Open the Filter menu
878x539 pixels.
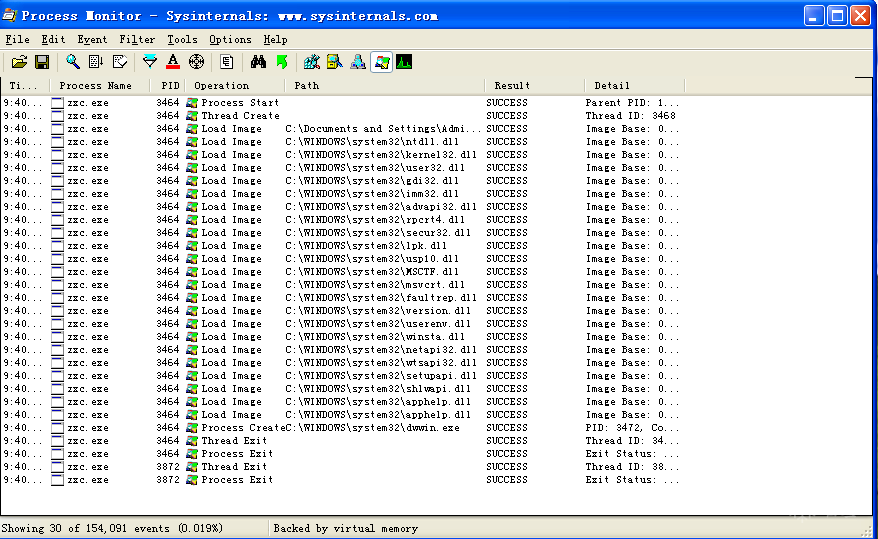pos(137,40)
